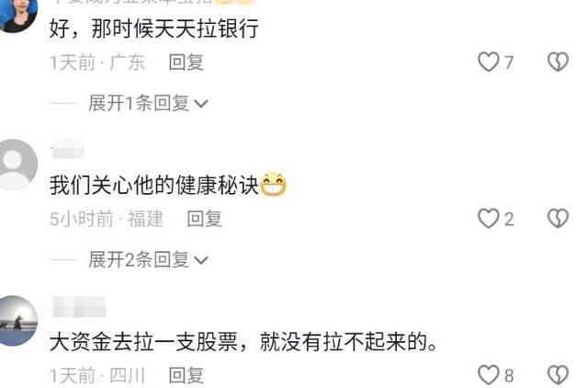The height and width of the screenshot is (388, 588).
Task: Expand 展开2条回复 replies
Action: pos(148,259)
